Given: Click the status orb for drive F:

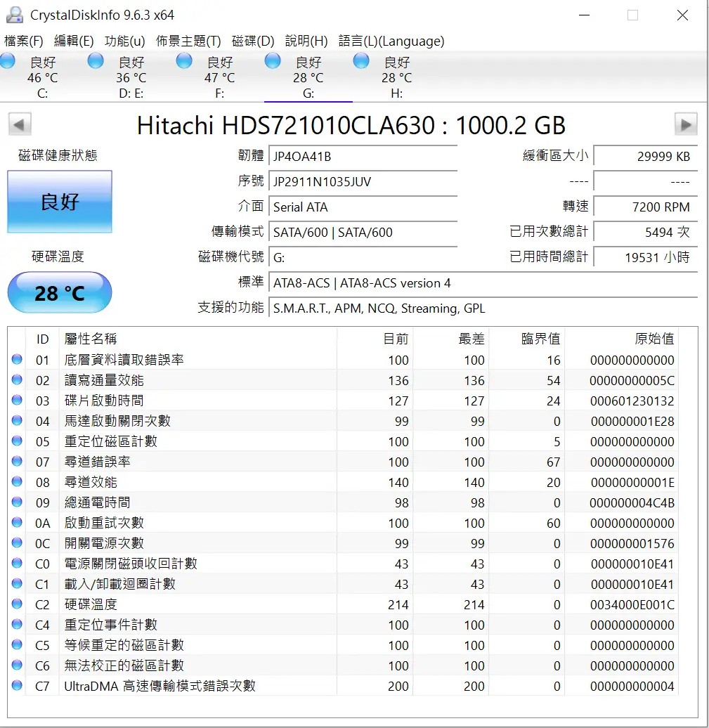Looking at the screenshot, I should (x=184, y=61).
